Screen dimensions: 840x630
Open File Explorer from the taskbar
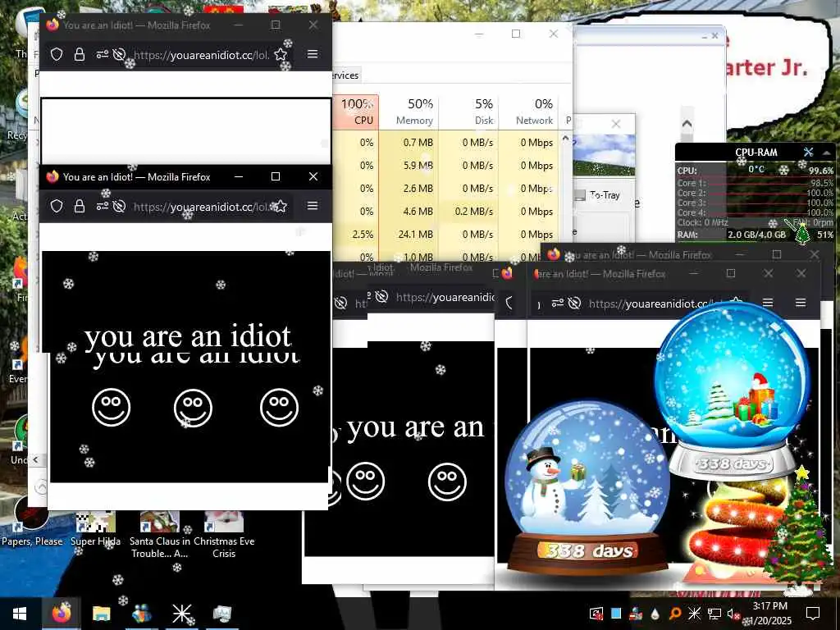click(x=101, y=614)
